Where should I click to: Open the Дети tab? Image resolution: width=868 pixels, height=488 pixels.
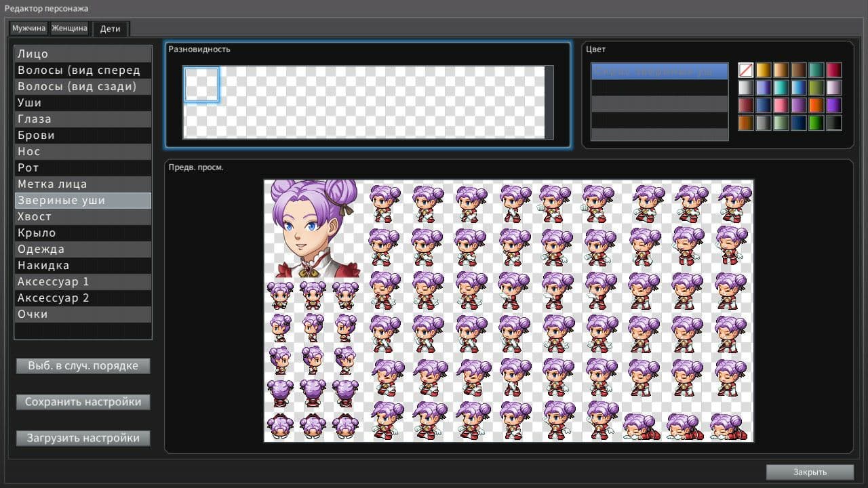pos(111,29)
